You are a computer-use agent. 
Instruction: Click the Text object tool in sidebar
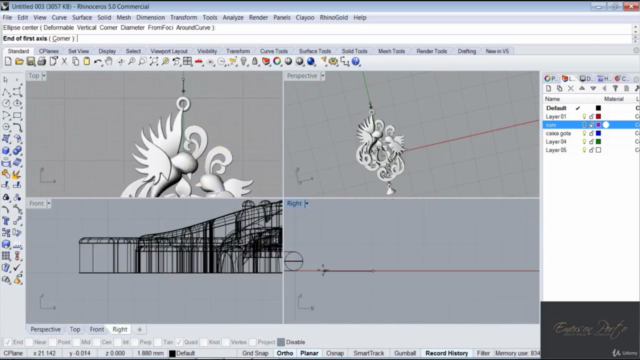pos(6,221)
